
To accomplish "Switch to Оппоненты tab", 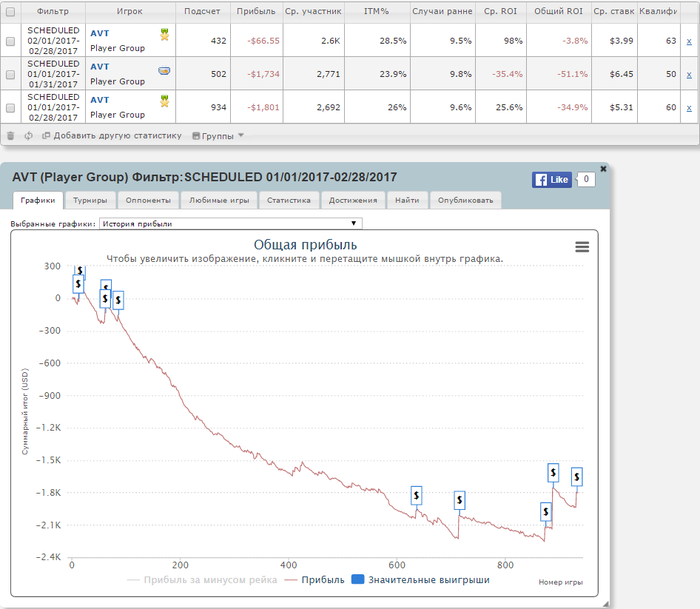I will [148, 200].
